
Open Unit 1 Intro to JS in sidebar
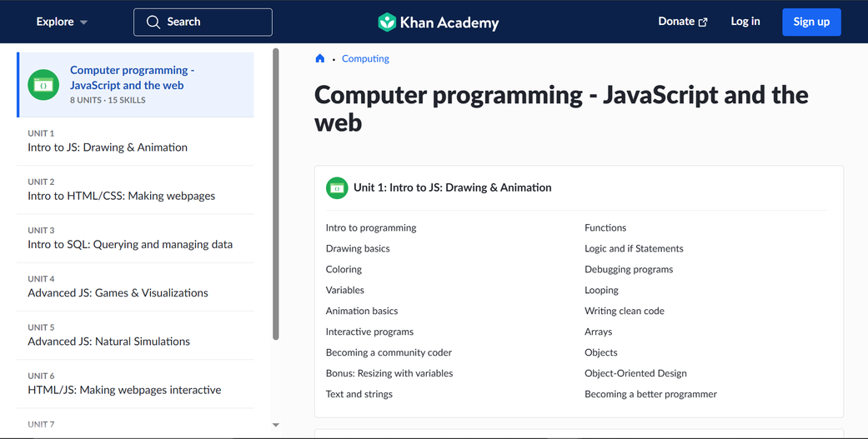[x=135, y=142]
